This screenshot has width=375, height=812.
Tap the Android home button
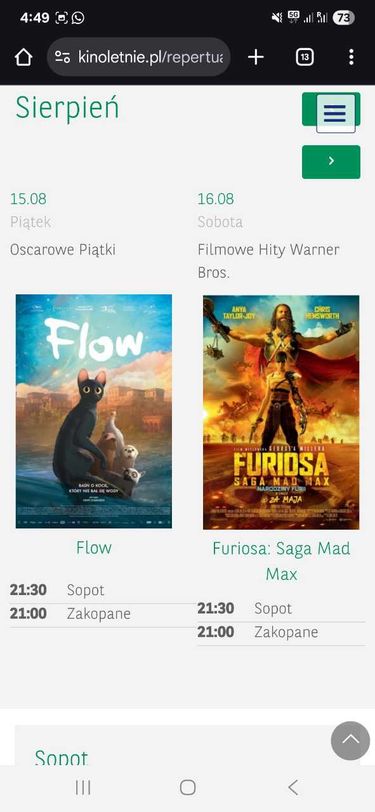(x=188, y=788)
